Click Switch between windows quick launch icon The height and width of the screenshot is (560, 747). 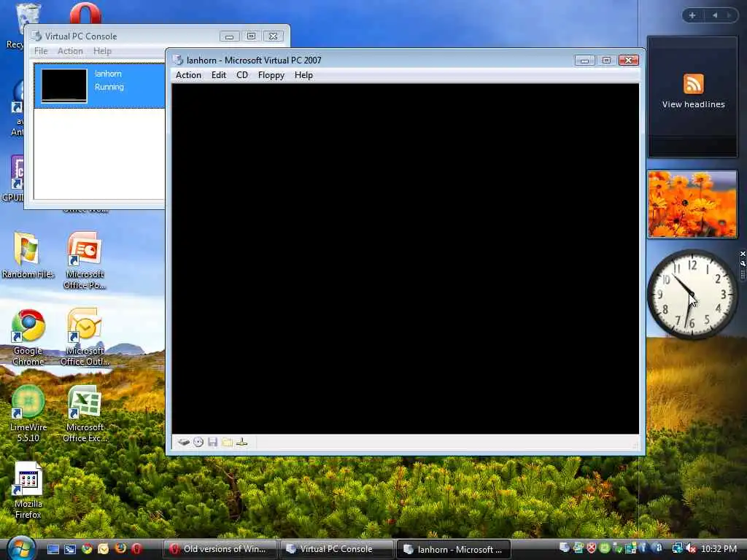(70, 549)
